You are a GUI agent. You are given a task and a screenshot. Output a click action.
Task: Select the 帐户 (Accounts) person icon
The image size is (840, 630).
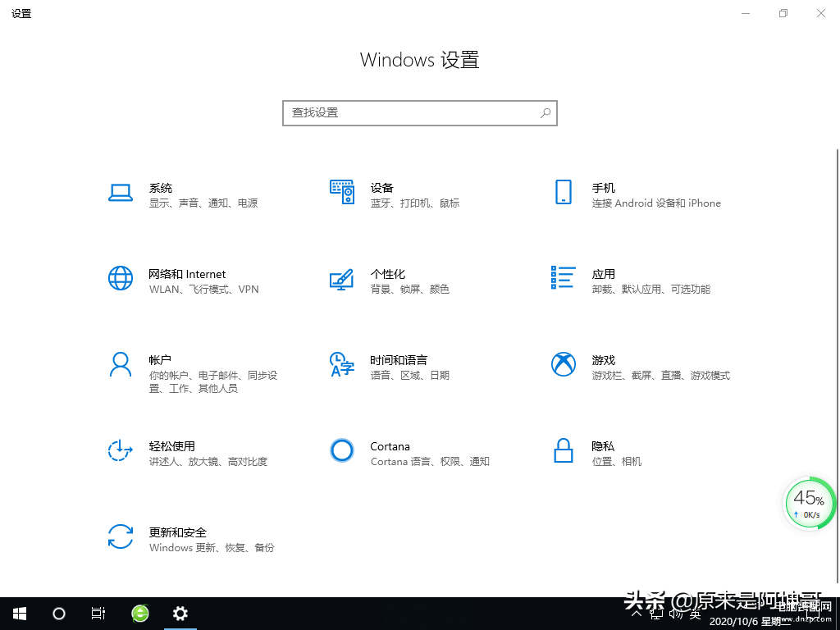(x=121, y=364)
